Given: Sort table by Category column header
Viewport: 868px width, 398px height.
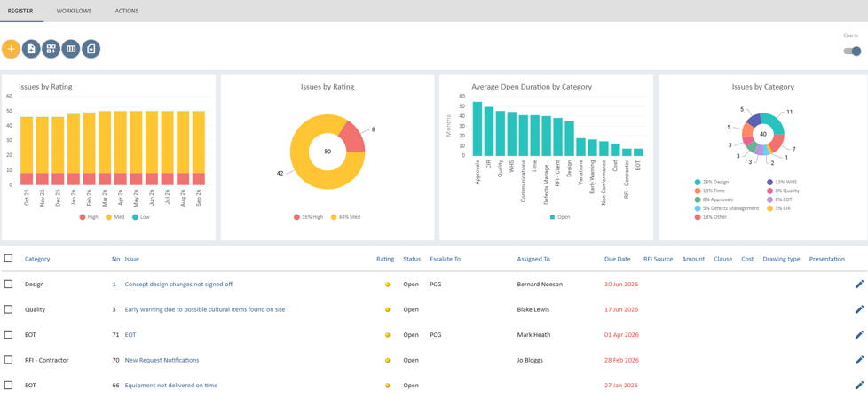Looking at the screenshot, I should tap(37, 259).
